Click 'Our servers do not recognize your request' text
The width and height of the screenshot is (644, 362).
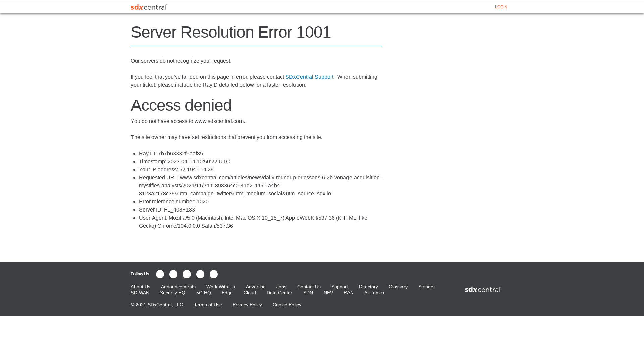pos(181,61)
